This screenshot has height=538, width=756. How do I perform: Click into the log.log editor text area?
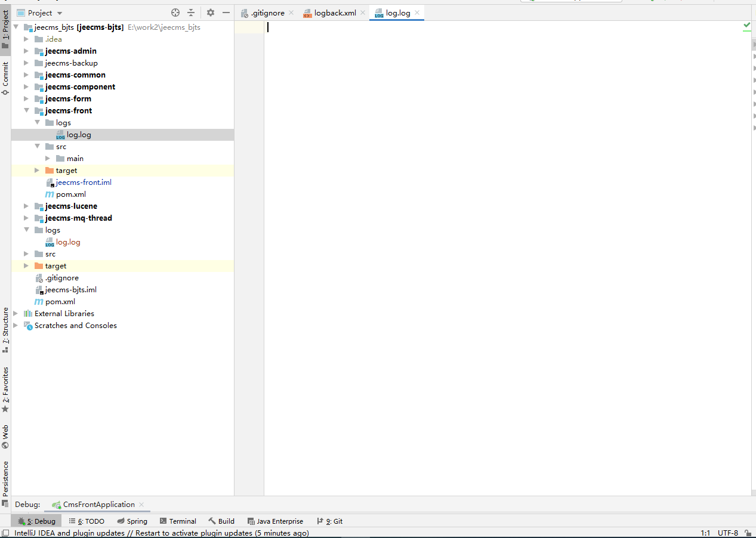point(507,258)
